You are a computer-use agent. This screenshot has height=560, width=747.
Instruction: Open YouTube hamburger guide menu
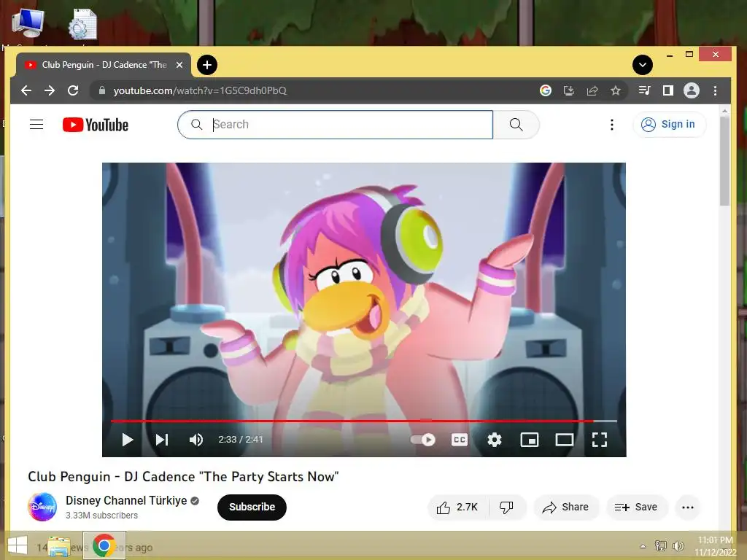pyautogui.click(x=36, y=124)
